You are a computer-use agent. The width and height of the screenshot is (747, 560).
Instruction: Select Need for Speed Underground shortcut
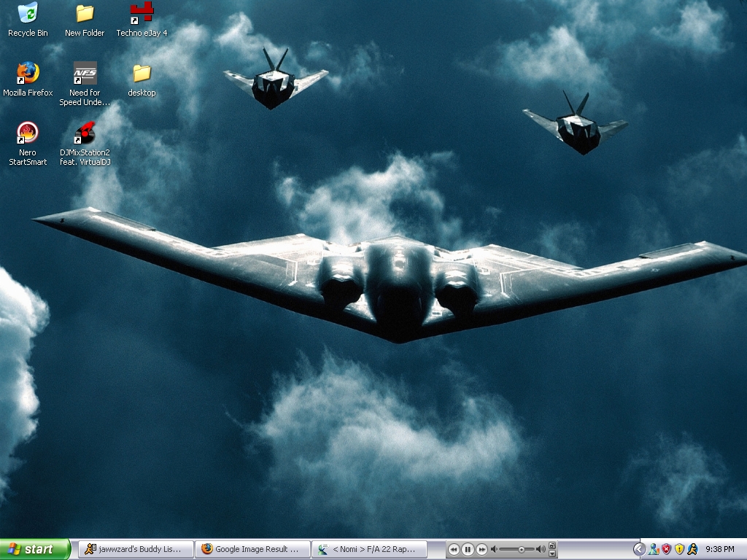tap(85, 74)
